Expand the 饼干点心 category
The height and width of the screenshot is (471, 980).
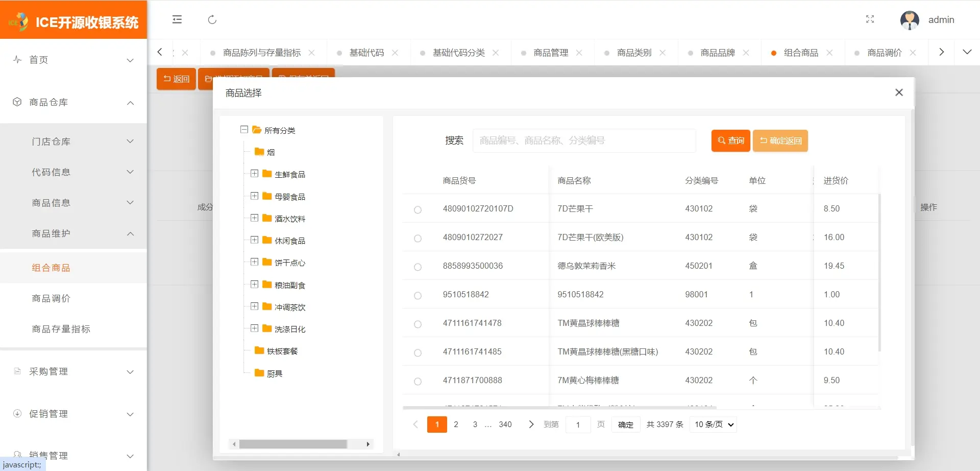point(254,262)
